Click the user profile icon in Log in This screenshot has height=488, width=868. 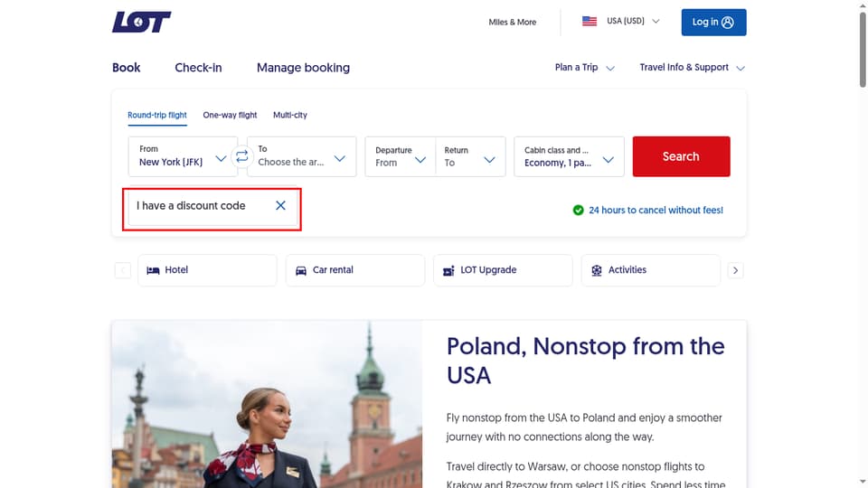point(728,22)
